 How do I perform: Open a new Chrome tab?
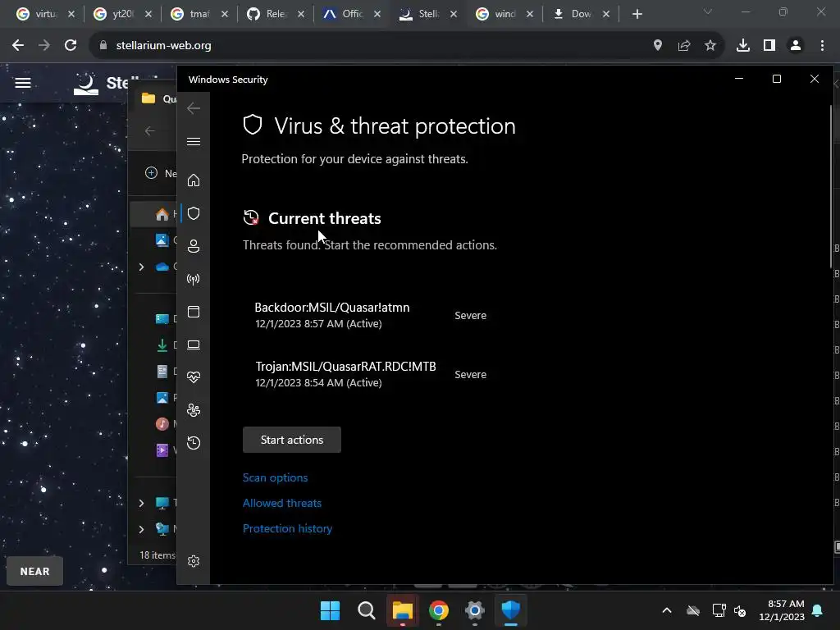[x=637, y=14]
